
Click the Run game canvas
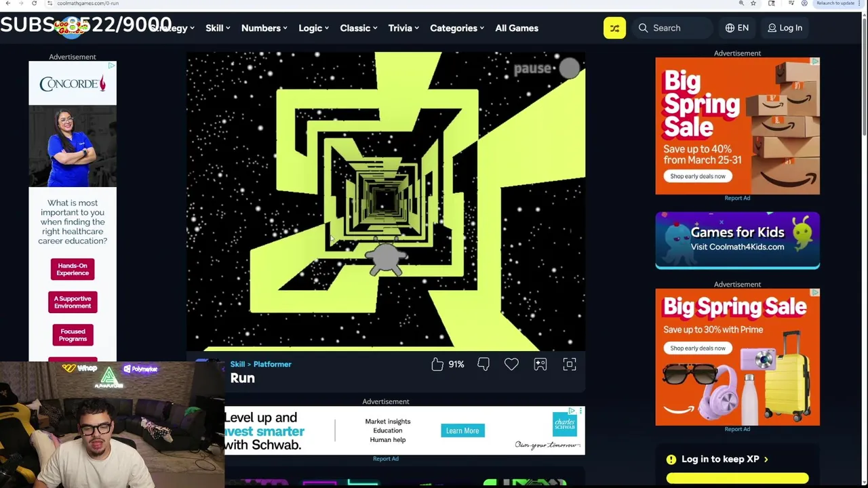pos(386,201)
